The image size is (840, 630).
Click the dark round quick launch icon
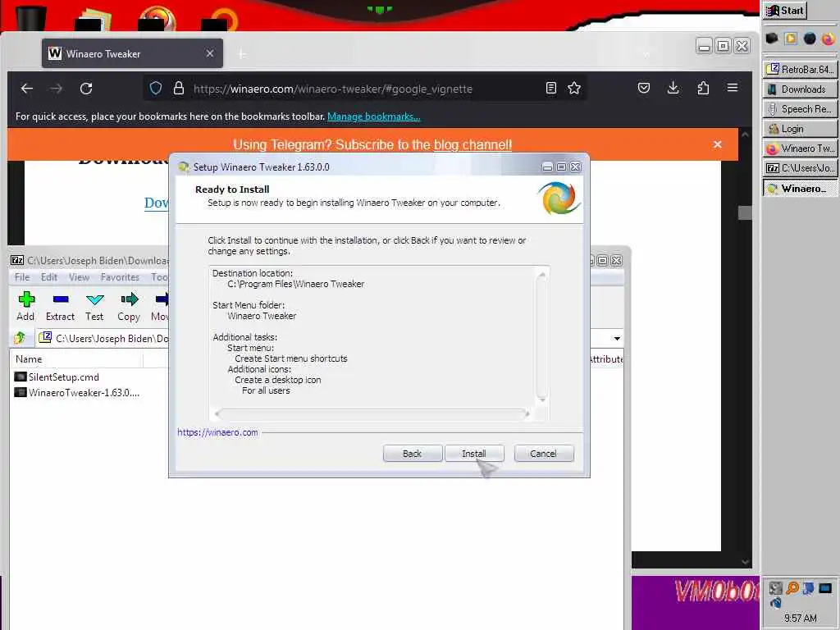pos(810,39)
